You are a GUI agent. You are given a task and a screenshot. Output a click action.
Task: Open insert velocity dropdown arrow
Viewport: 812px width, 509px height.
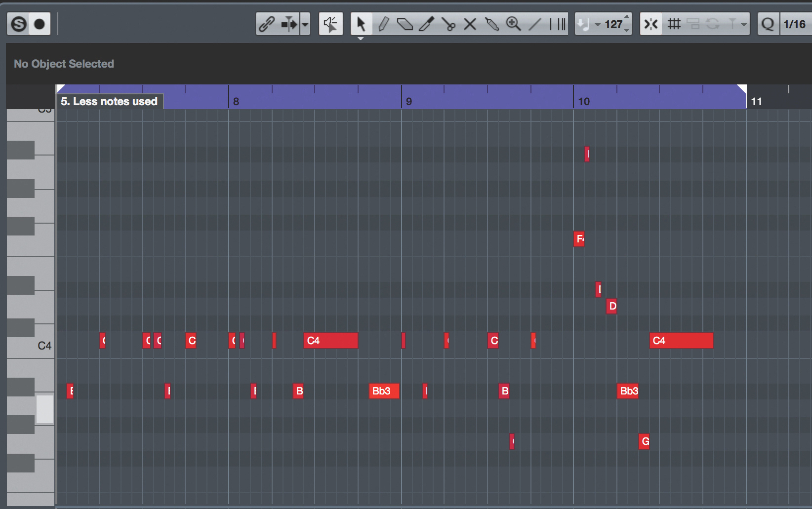[x=598, y=24]
